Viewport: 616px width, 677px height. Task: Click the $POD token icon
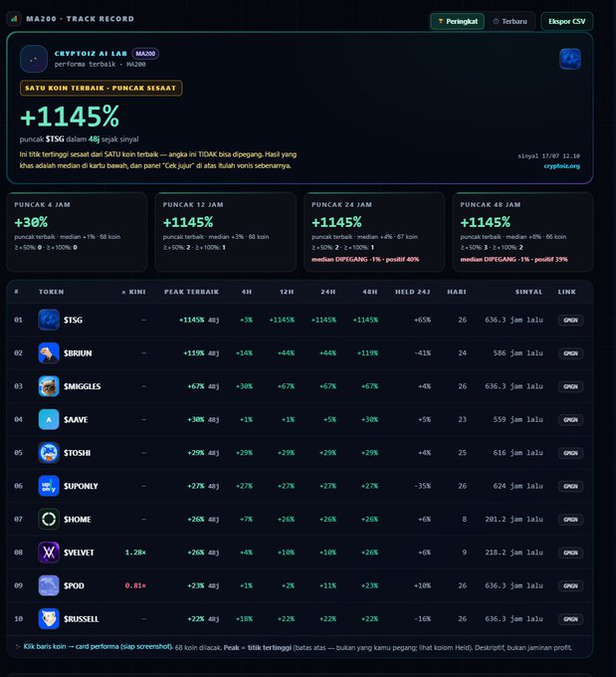point(49,585)
